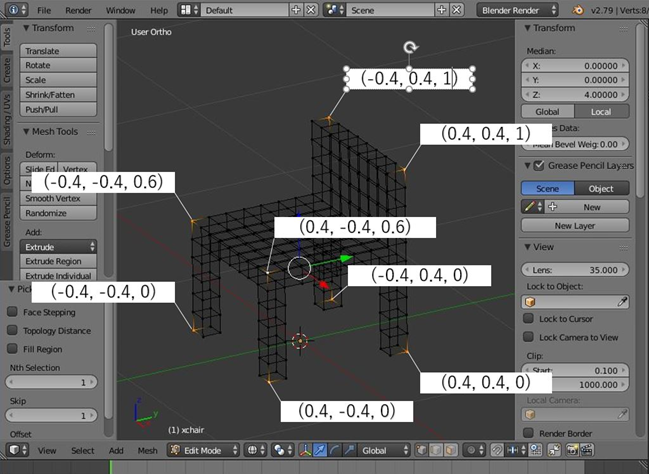Select the rotate manipulator arc icon
The width and height of the screenshot is (649, 474).
click(x=334, y=450)
